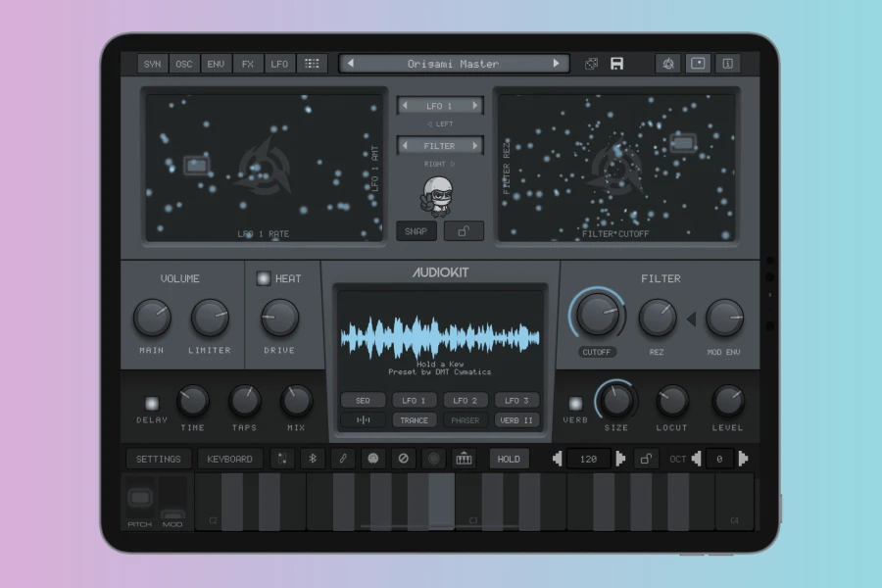Go to the previous preset arrow
The width and height of the screenshot is (882, 588).
tap(351, 64)
